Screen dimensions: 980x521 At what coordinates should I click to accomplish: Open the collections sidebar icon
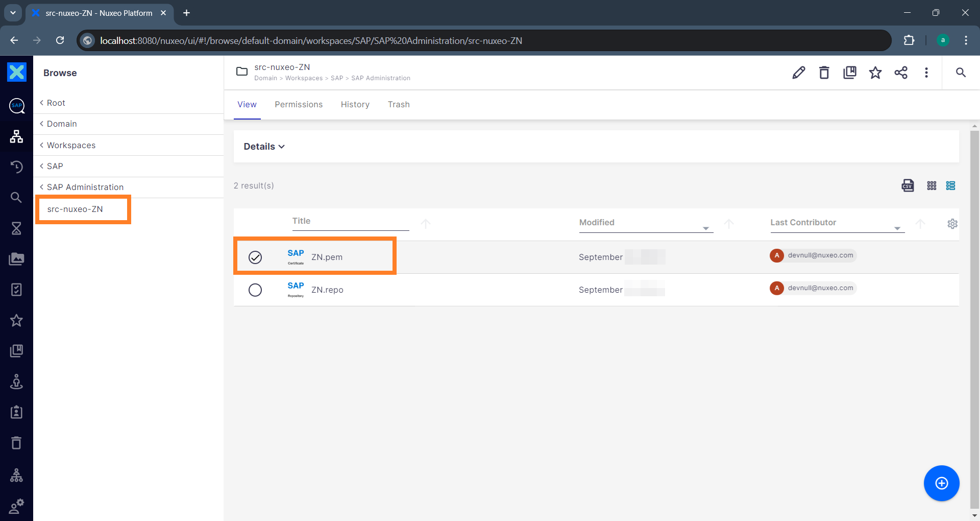point(16,351)
